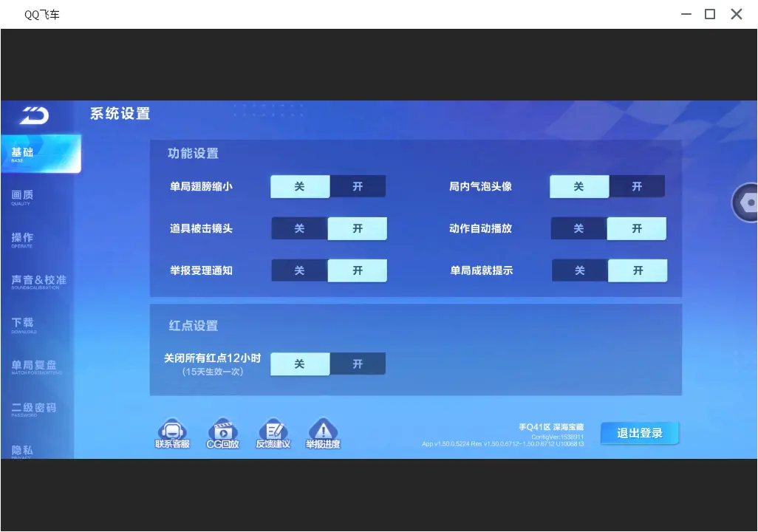Turn 单局翅膀缩小 to 开
This screenshot has width=758, height=532.
[358, 187]
